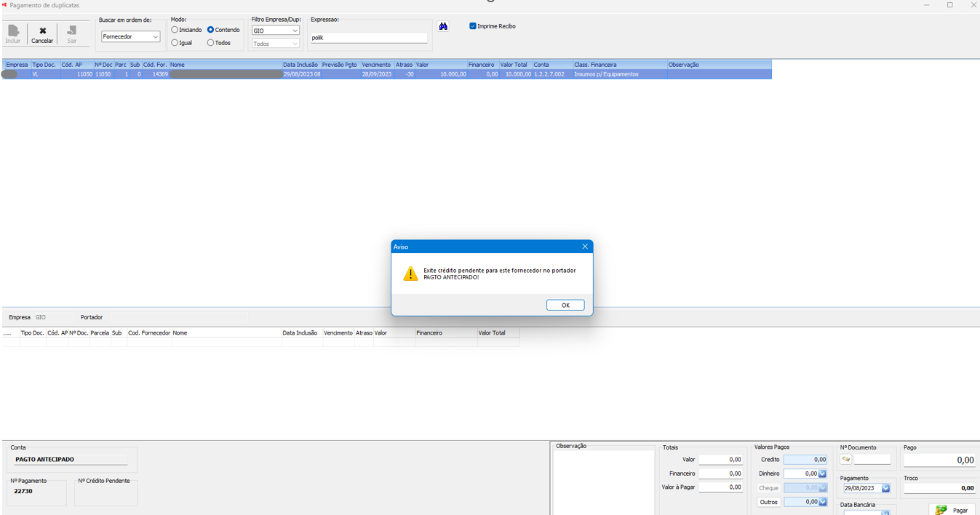Viewport: 980px width, 515px height.
Task: Choose the Igual mode radio button
Action: tap(175, 43)
